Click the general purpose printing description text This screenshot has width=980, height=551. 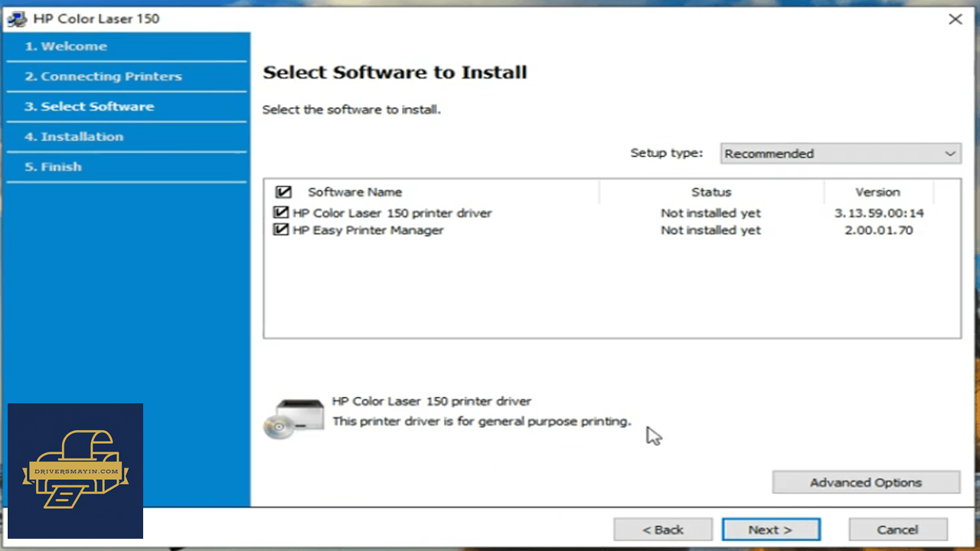(x=482, y=422)
